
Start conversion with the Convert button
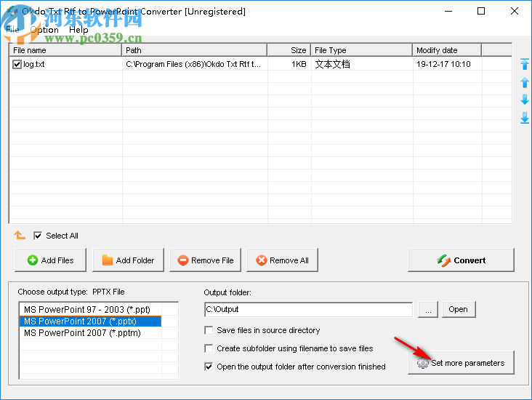[x=461, y=260]
